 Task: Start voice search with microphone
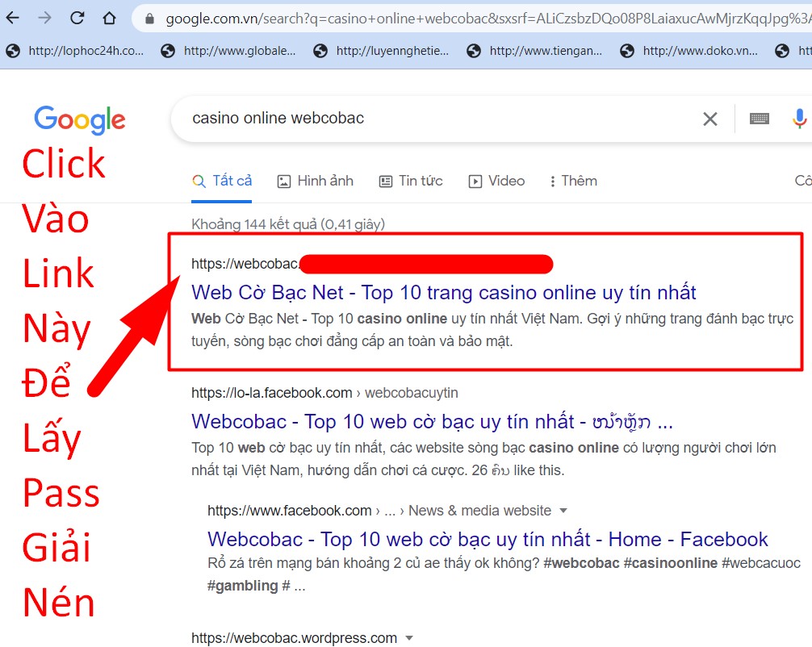click(799, 119)
